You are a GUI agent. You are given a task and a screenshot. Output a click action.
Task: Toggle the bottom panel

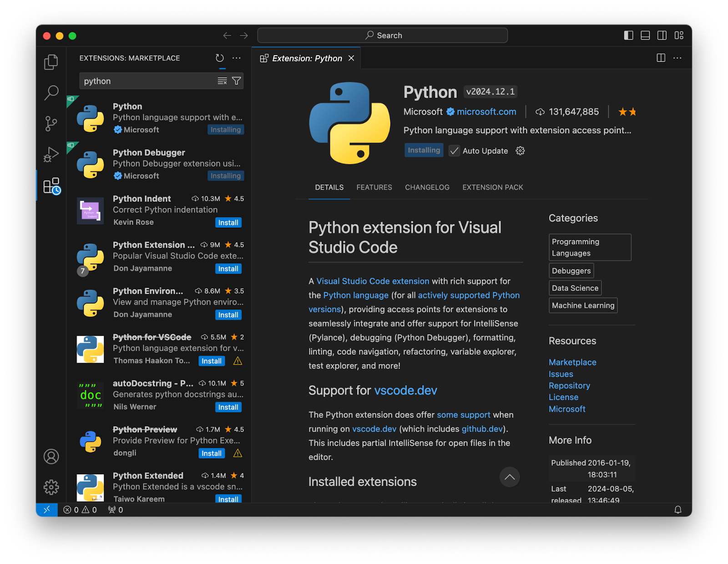point(645,36)
